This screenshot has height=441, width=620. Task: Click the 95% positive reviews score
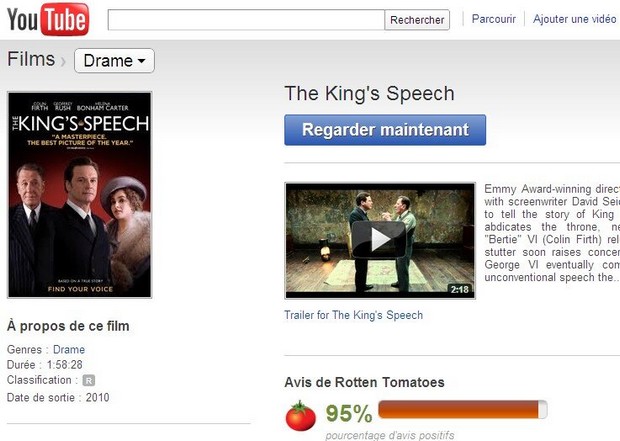[348, 413]
